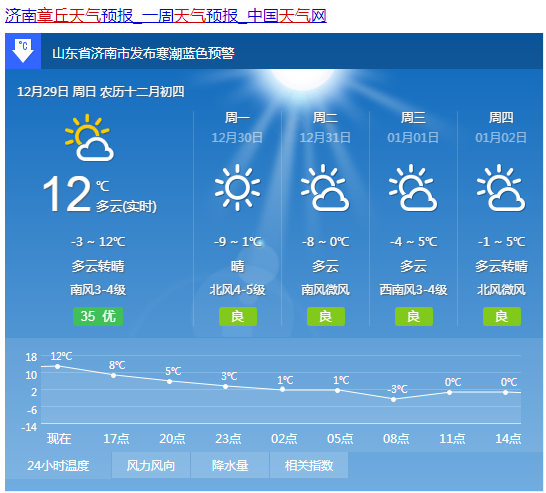Screen dimensions: 546x493
Task: Click the 多云转晴 condition text under 周四
Action: click(x=501, y=266)
